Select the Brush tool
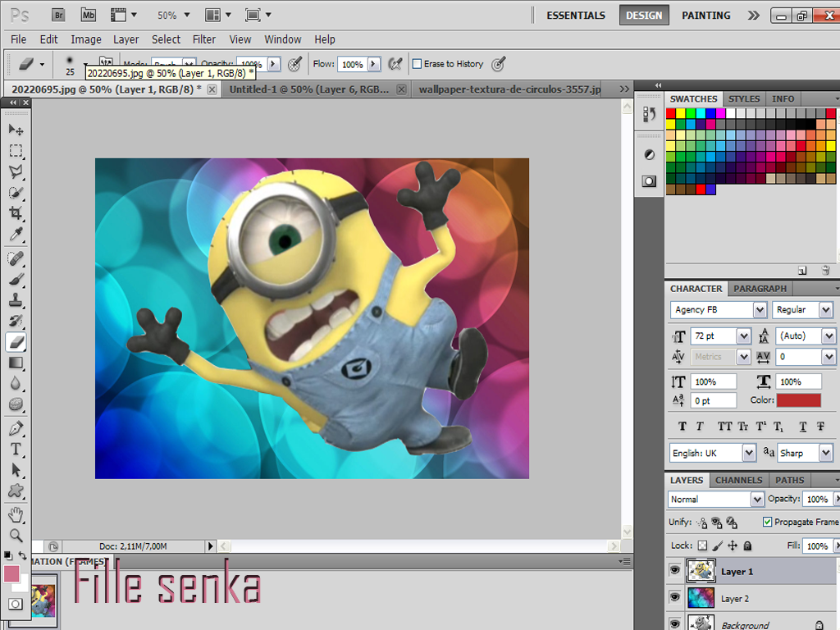 (x=16, y=280)
